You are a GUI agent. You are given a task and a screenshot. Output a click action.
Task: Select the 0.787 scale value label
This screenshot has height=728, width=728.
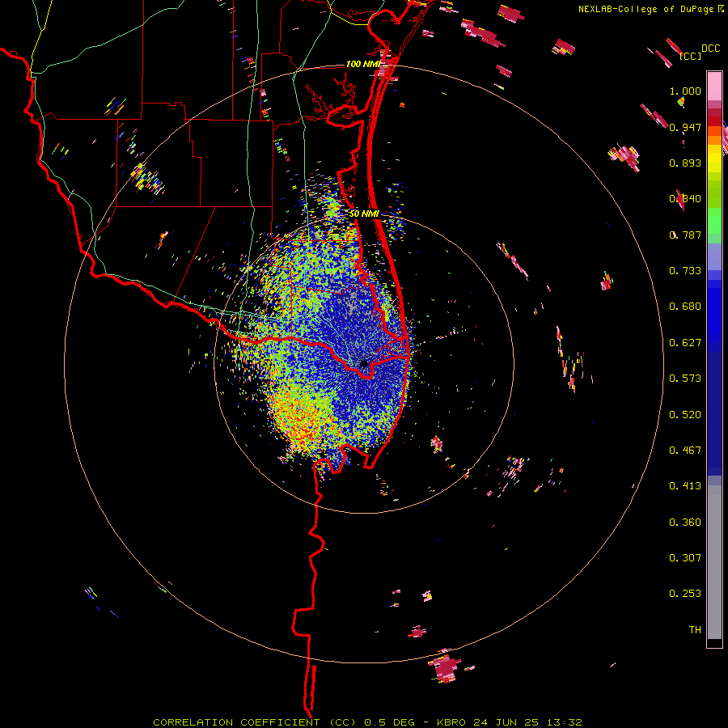(685, 235)
